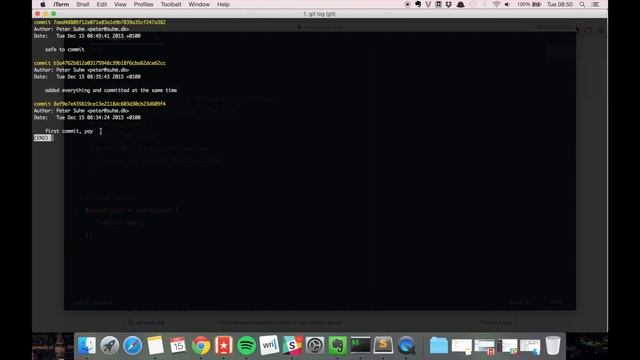Click commit hash starting b3a4762b

[x=109, y=63]
